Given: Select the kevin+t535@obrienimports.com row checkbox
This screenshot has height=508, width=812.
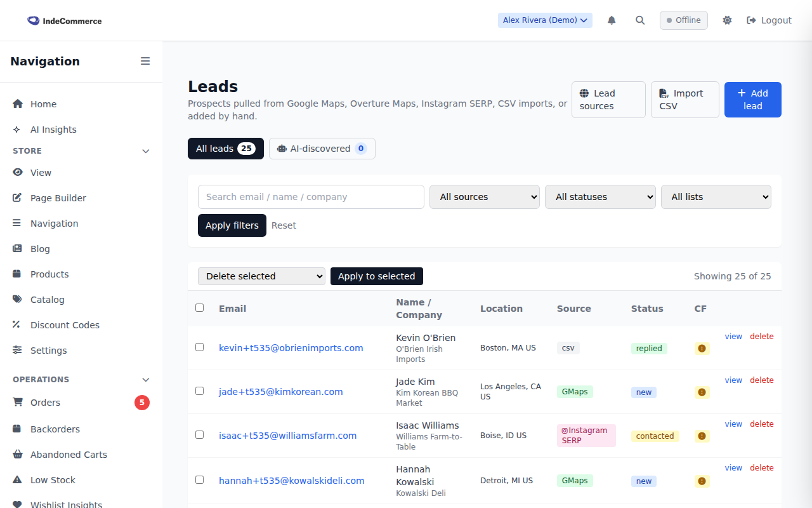Looking at the screenshot, I should [x=200, y=347].
